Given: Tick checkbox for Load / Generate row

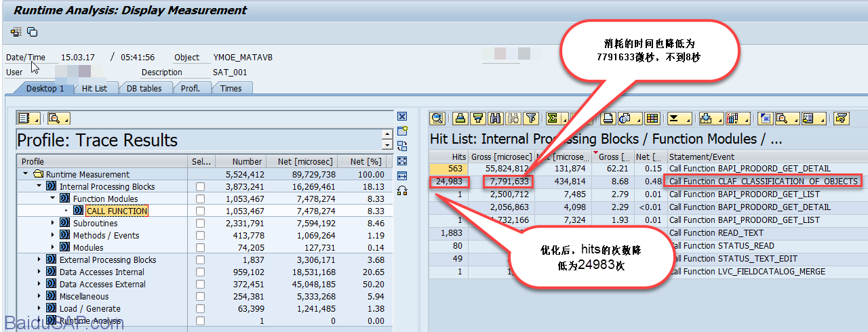Looking at the screenshot, I should point(201,309).
